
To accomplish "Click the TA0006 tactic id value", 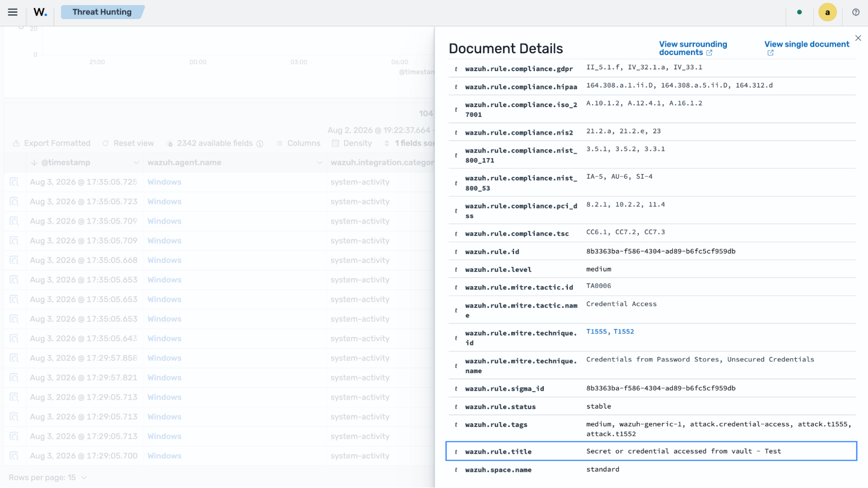I will (x=598, y=286).
